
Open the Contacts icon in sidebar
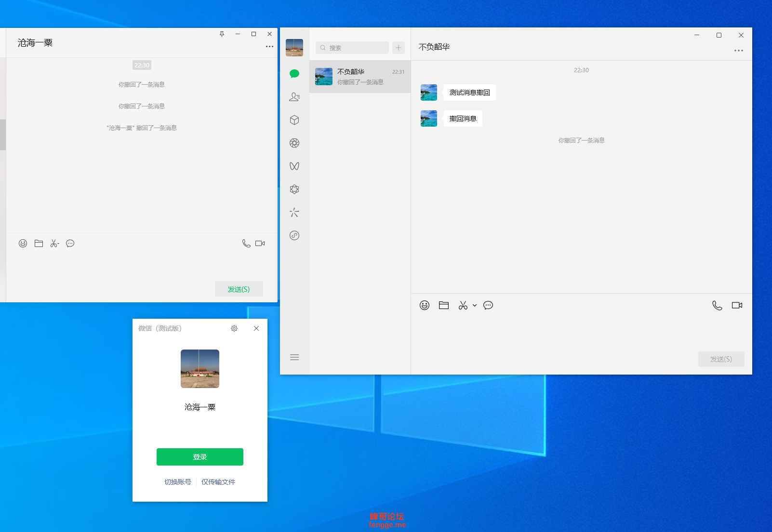tap(294, 97)
